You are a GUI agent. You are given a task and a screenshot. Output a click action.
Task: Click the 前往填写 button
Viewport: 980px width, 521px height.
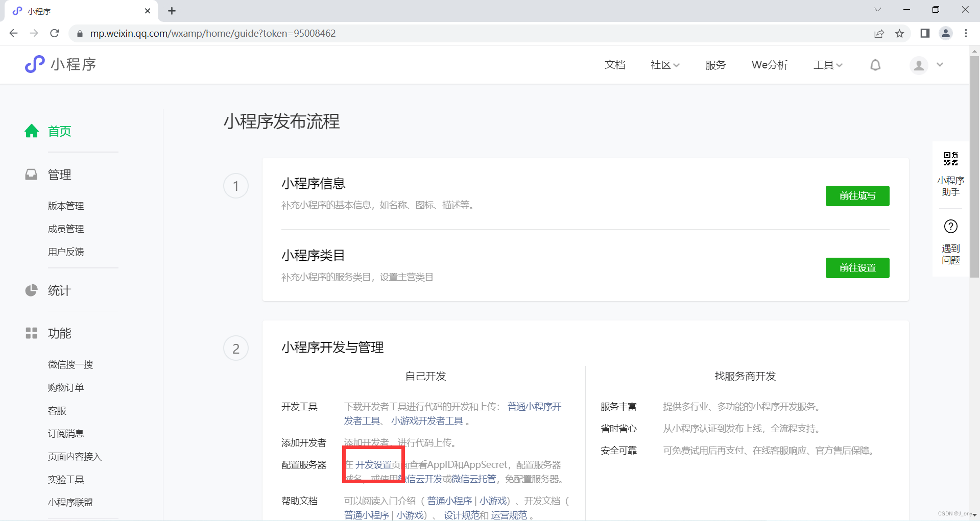857,196
